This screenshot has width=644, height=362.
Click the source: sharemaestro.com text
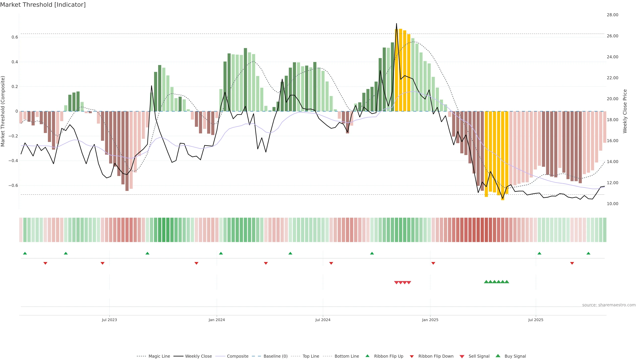pos(609,305)
